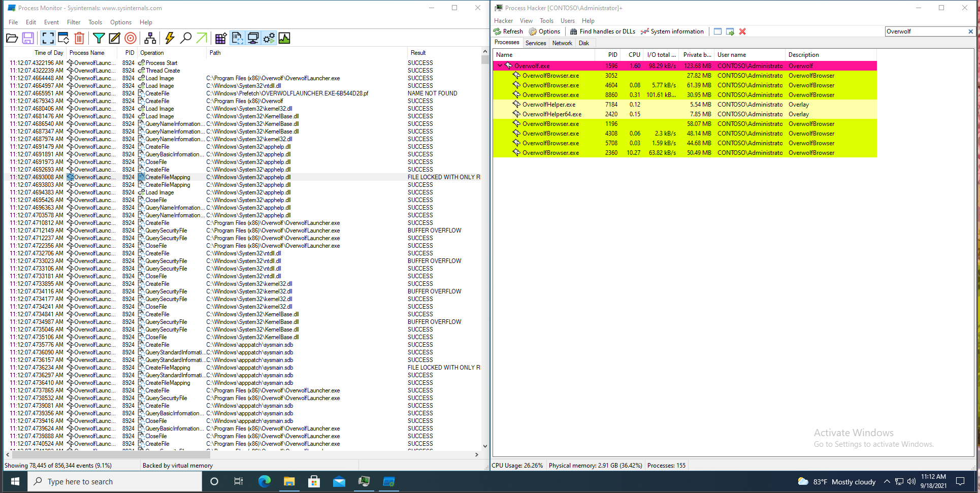Toggle Show Process and Thread Activity icon

click(x=269, y=38)
